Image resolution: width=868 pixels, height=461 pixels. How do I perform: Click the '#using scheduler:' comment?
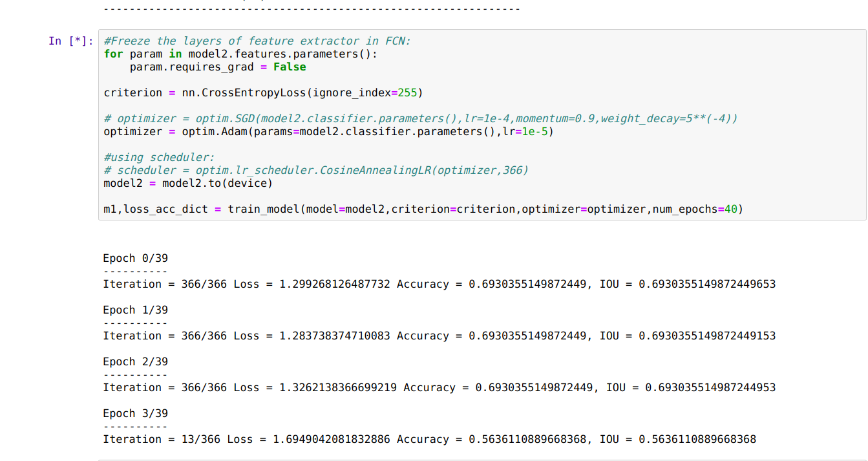[x=159, y=157]
